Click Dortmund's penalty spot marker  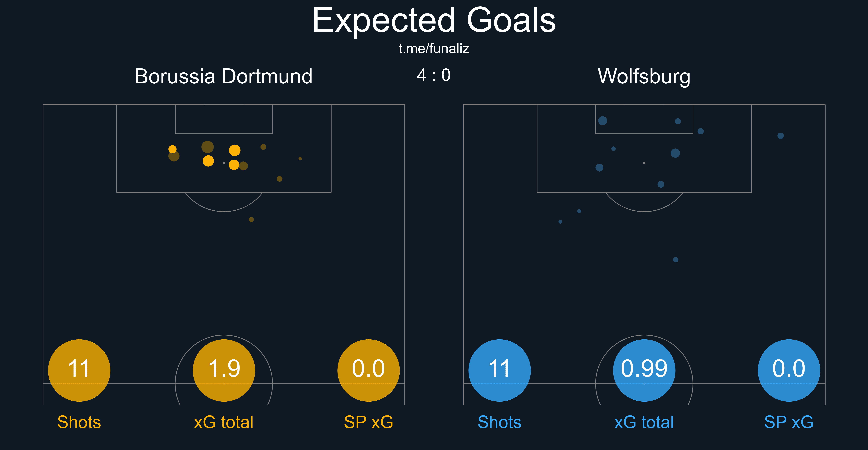point(224,163)
